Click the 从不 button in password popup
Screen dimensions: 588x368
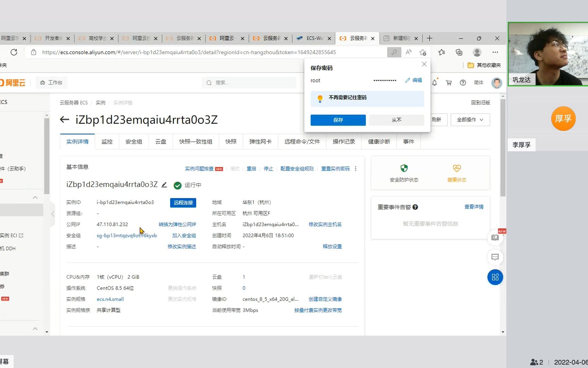tap(396, 120)
